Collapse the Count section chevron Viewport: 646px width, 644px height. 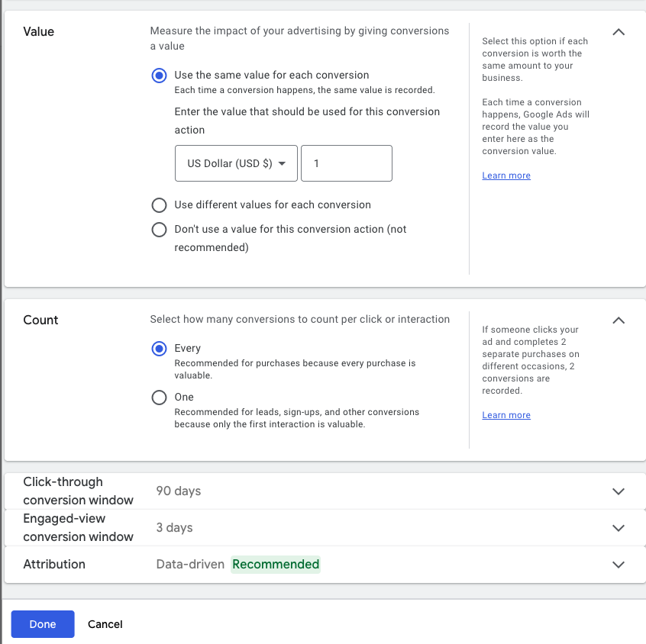(619, 320)
